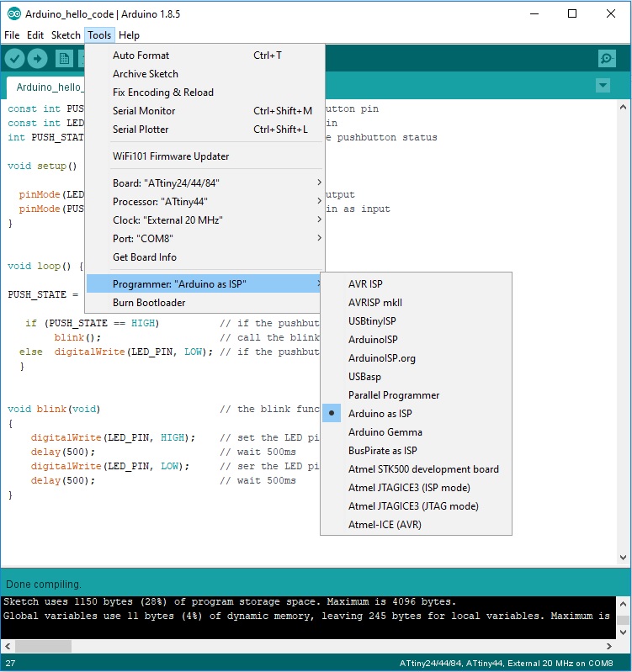Select Atmel STK500 development board
632x672 pixels.
[416, 468]
